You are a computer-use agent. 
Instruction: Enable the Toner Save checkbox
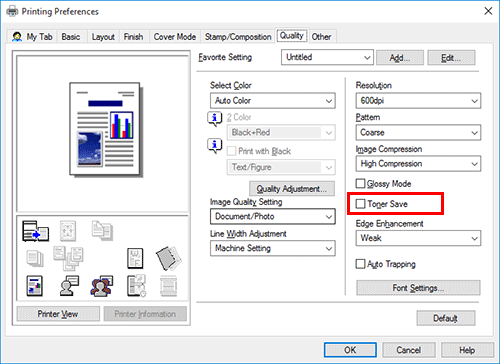[x=360, y=204]
